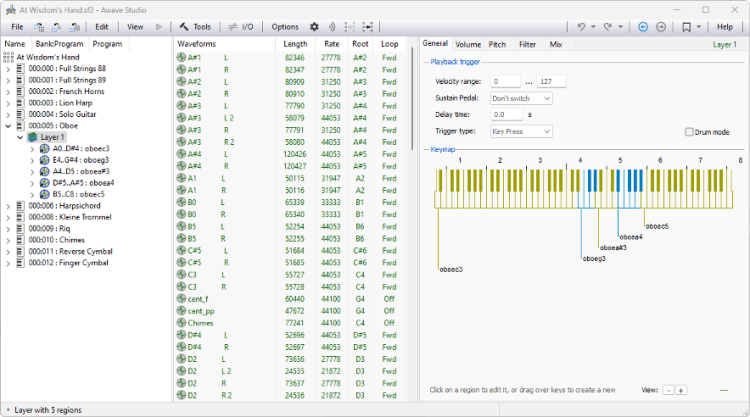Switch to the Pitch tab

coord(497,45)
